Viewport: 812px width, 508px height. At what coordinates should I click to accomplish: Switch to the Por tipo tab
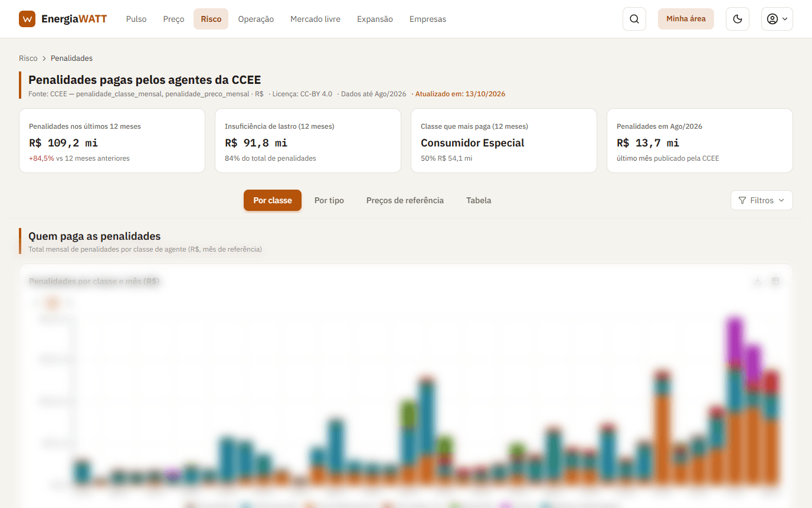click(x=329, y=200)
